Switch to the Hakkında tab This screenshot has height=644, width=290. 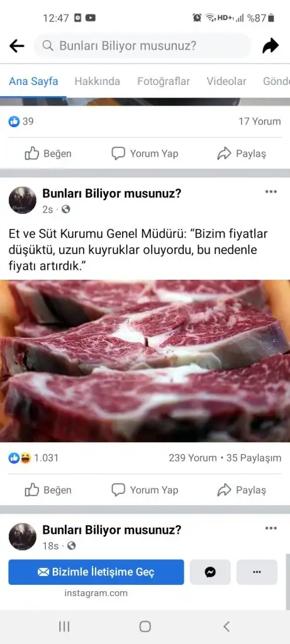pos(98,81)
